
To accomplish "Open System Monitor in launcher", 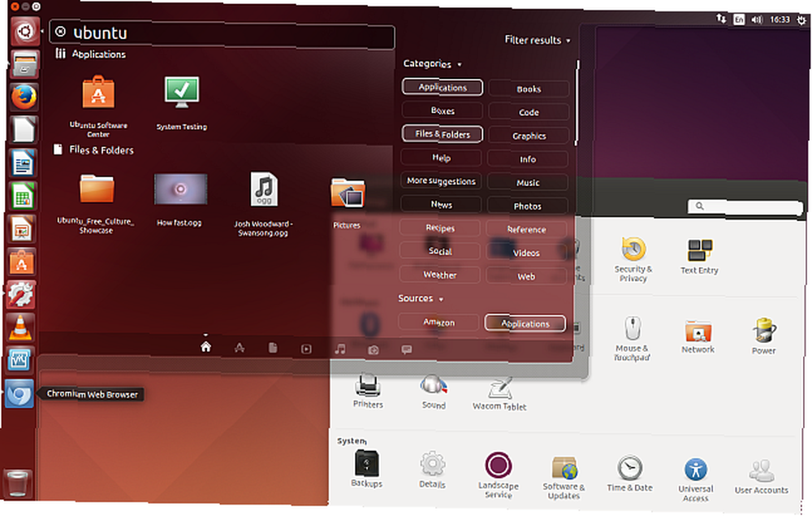I will pyautogui.click(x=19, y=361).
